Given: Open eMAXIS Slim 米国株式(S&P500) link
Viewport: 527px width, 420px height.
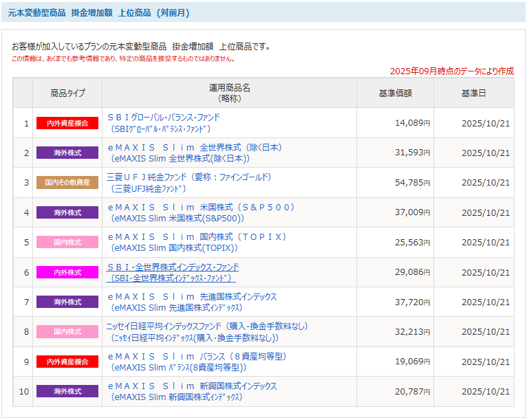Looking at the screenshot, I should 201,207.
